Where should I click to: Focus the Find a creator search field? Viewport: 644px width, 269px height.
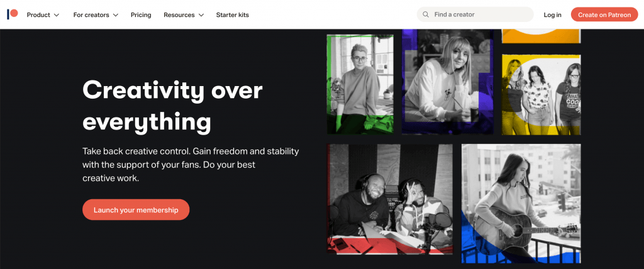pyautogui.click(x=475, y=14)
